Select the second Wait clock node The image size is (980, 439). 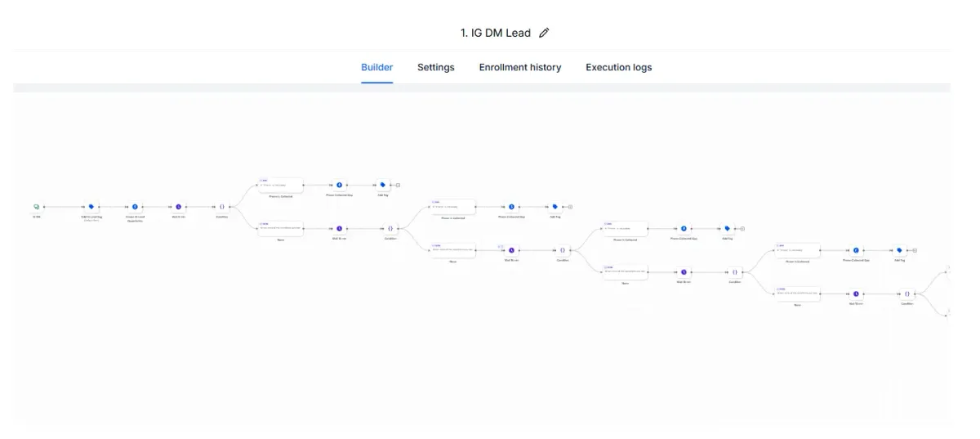[339, 228]
